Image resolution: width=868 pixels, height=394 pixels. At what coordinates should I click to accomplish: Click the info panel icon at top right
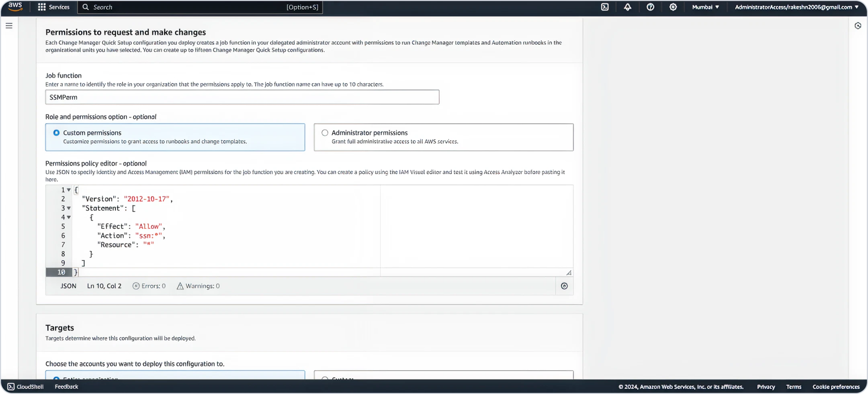click(858, 26)
